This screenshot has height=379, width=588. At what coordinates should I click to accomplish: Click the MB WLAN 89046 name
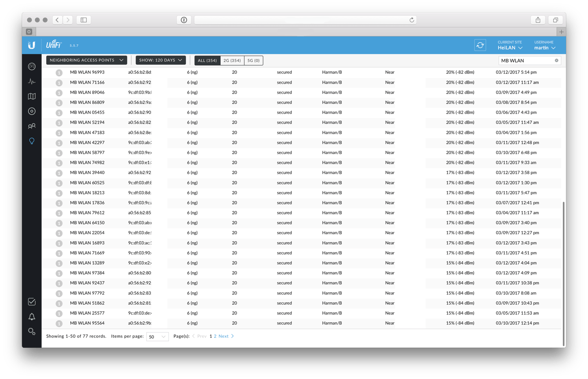click(x=87, y=92)
